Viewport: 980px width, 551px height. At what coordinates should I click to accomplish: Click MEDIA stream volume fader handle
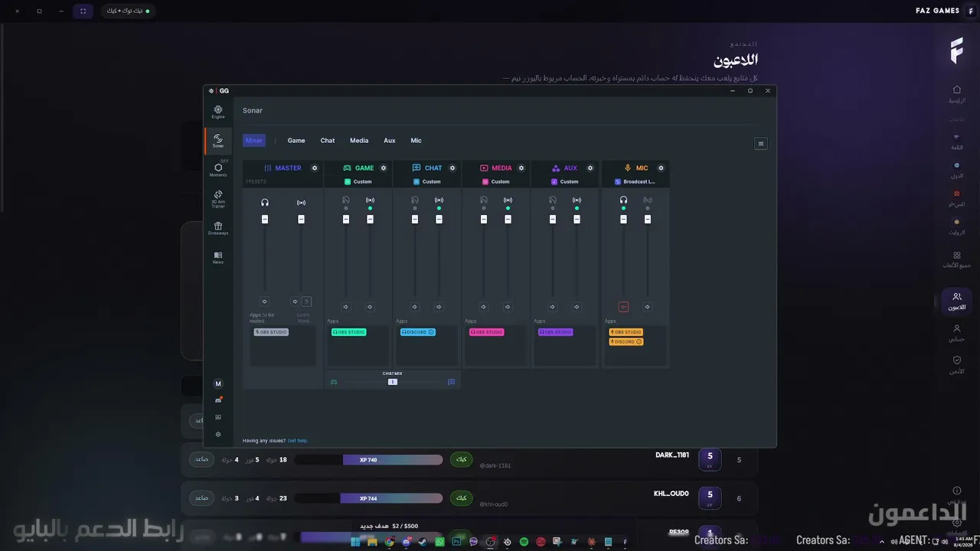click(508, 219)
